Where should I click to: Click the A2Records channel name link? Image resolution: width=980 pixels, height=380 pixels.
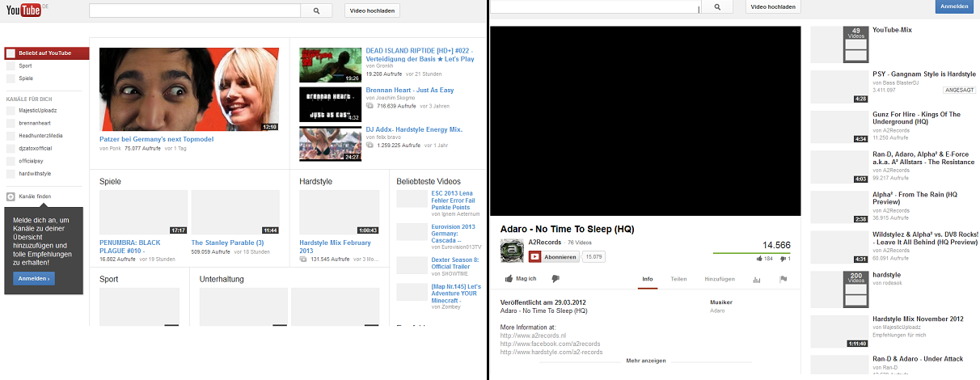click(x=545, y=242)
